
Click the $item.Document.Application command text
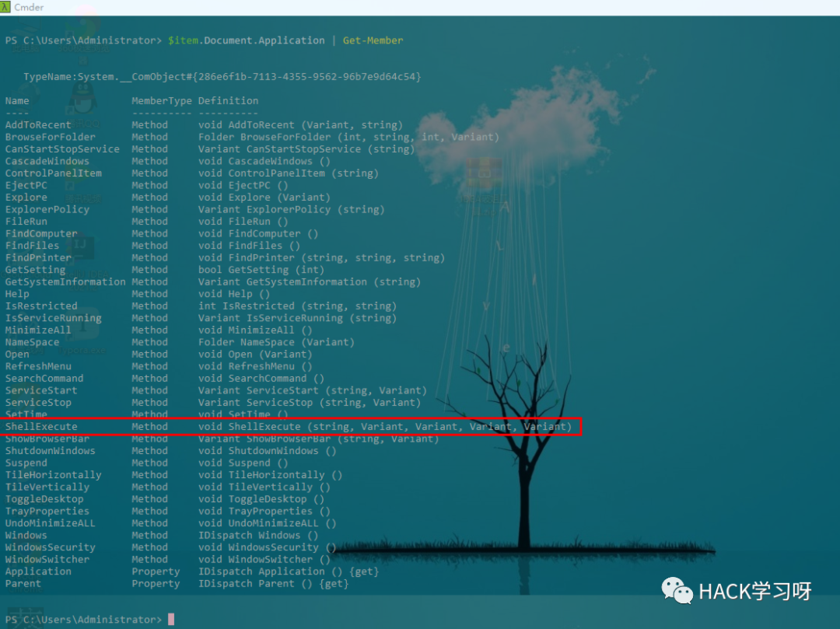[x=246, y=40]
